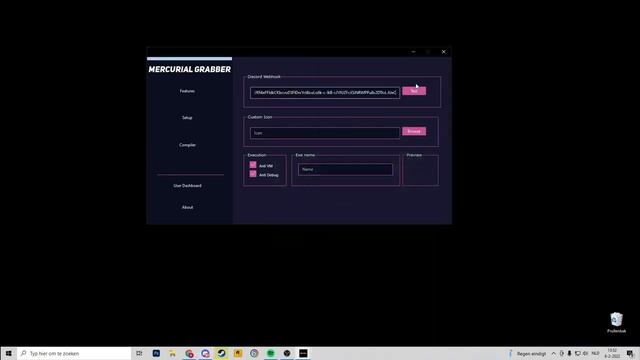Close the Mercurial Grabber window
Viewport: 640px width, 360px height.
pyautogui.click(x=444, y=52)
